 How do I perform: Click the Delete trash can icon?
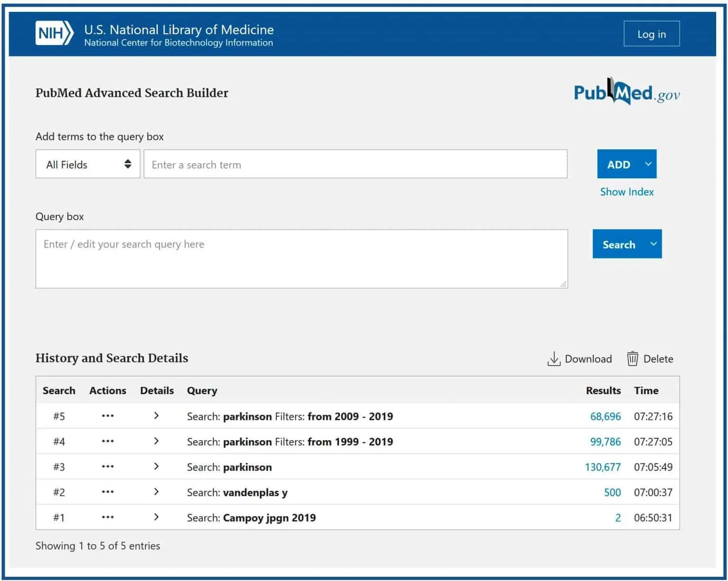[x=632, y=359]
